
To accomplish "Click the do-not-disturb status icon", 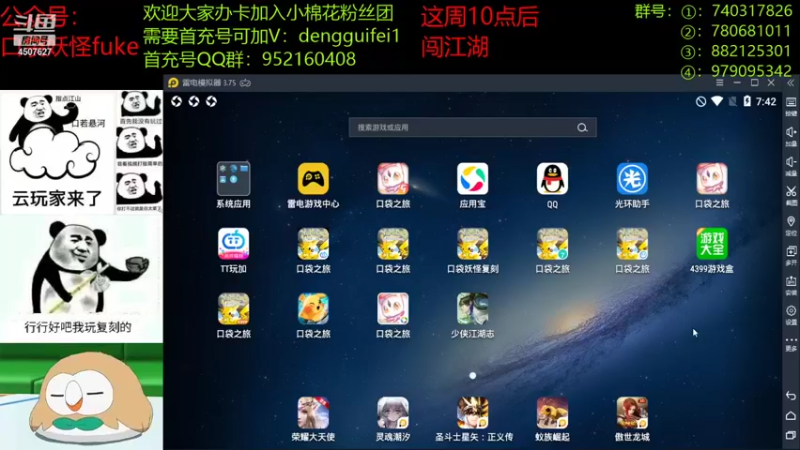I will [701, 102].
